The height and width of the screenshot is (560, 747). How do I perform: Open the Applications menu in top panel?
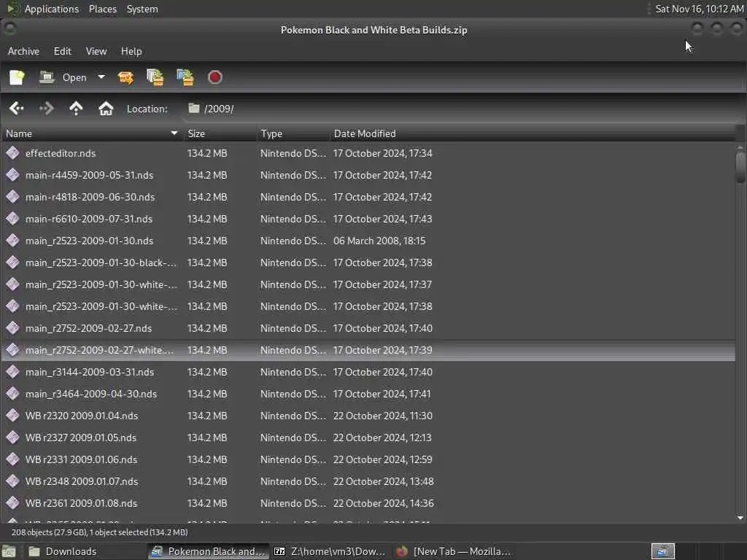click(x=52, y=9)
